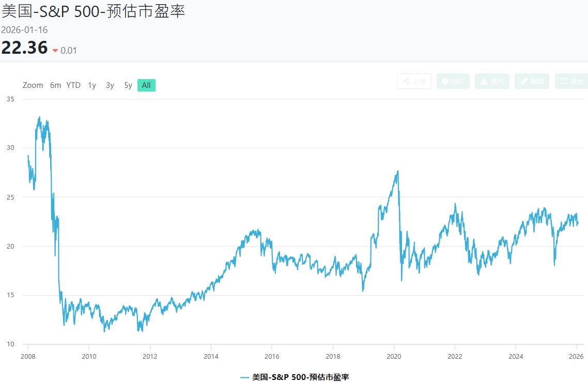Viewport: 588px width, 382px height.
Task: Select the 6m zoom range
Action: pos(55,85)
